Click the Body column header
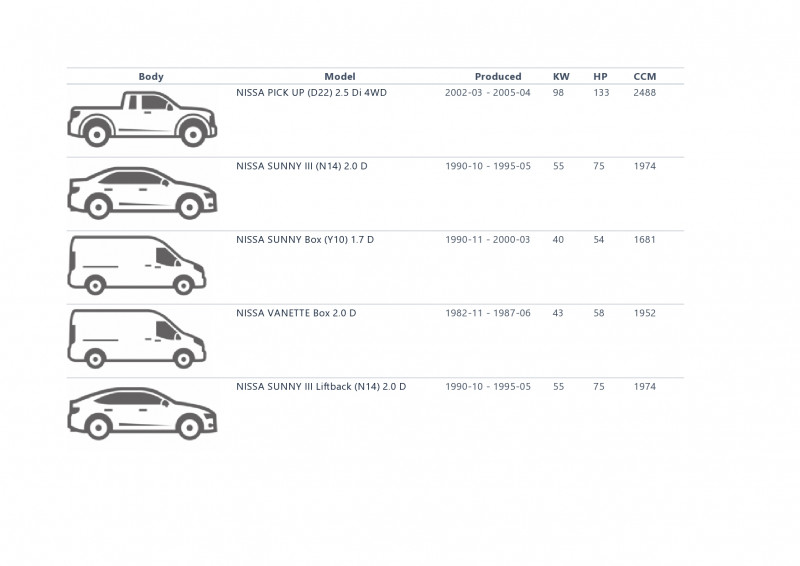Screen dimensions: 800x566 click(151, 77)
